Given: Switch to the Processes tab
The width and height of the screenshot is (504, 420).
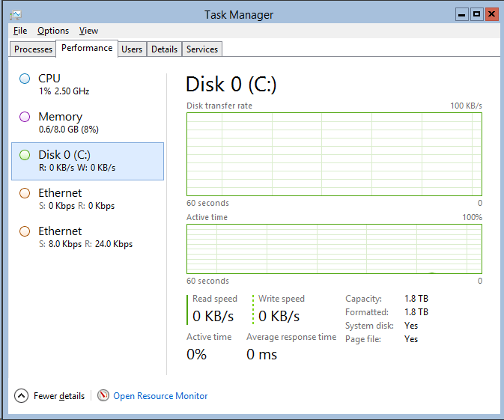Looking at the screenshot, I should pyautogui.click(x=33, y=49).
